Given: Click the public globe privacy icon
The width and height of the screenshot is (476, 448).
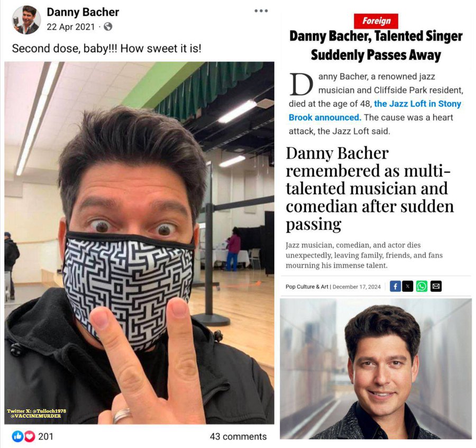Looking at the screenshot, I should [108, 26].
